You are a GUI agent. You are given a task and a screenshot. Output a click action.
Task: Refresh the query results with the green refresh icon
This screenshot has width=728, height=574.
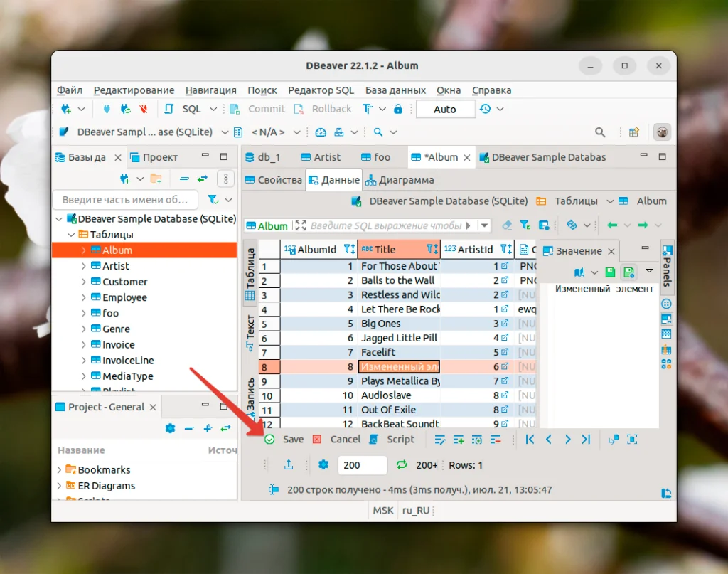(402, 464)
